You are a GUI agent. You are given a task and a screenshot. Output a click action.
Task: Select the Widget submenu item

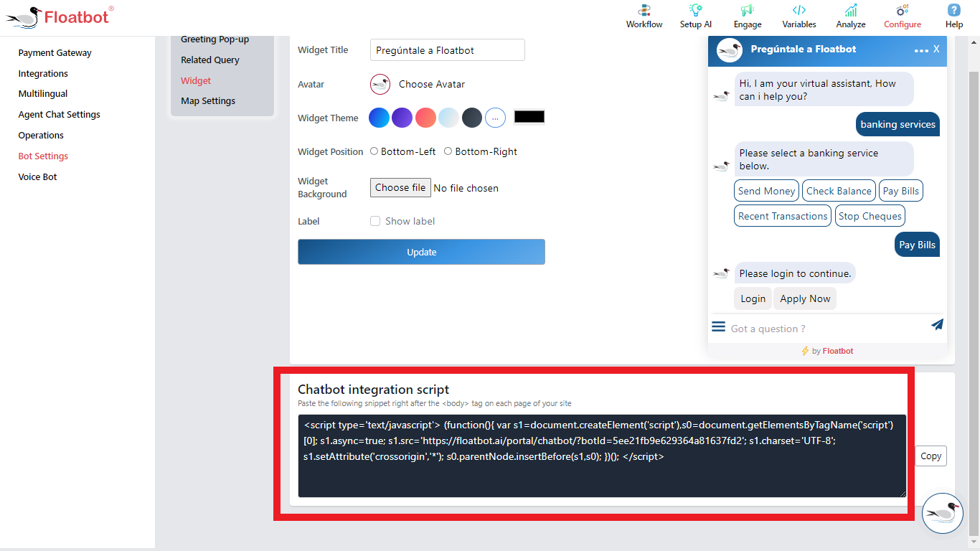click(196, 81)
